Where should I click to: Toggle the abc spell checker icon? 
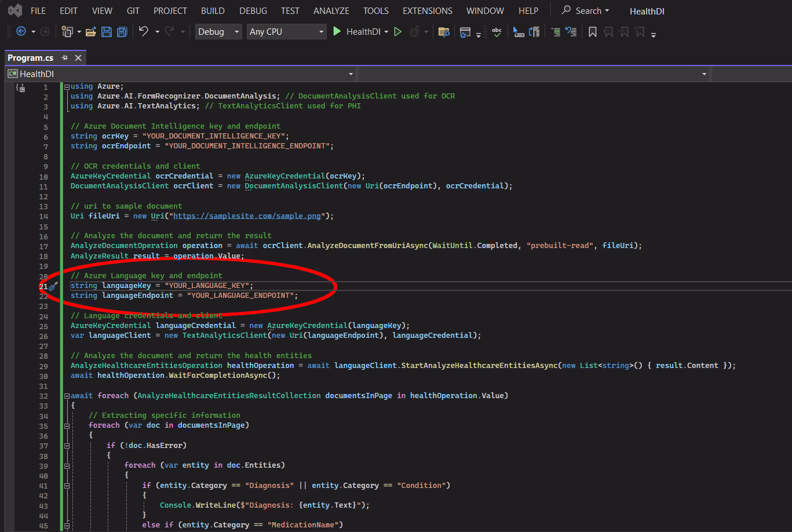pyautogui.click(x=497, y=32)
